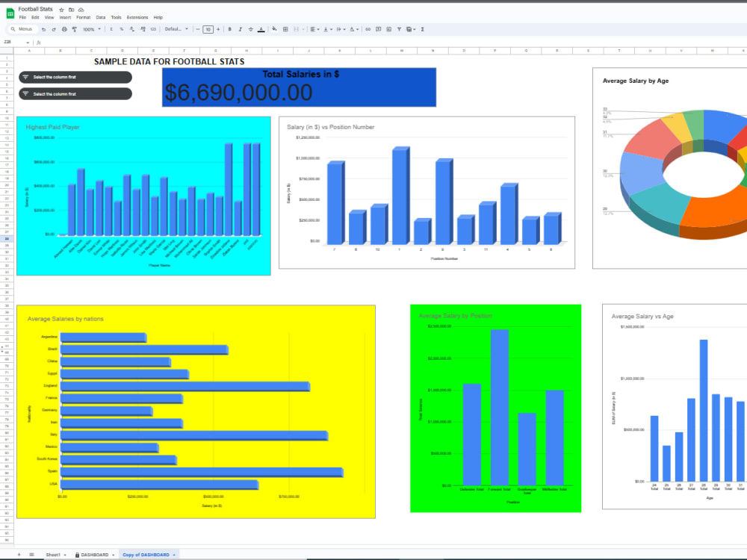Select the paint format tool
This screenshot has width=747, height=560.
coord(72,29)
